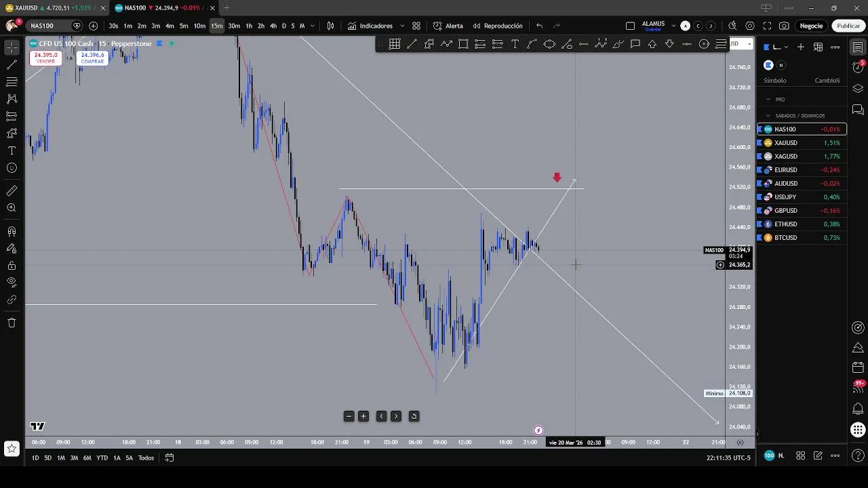Viewport: 868px width, 488px height.
Task: Pick the text T tool in floating toolbar
Action: 515,44
